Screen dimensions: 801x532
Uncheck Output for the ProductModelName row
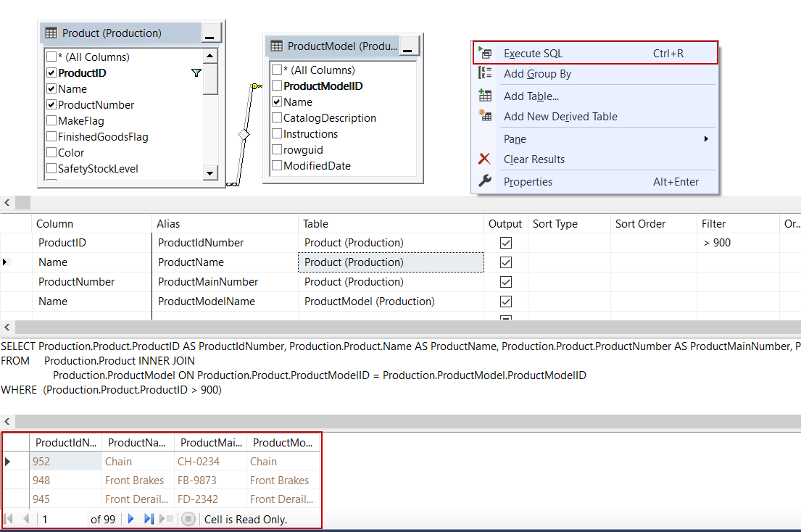505,301
